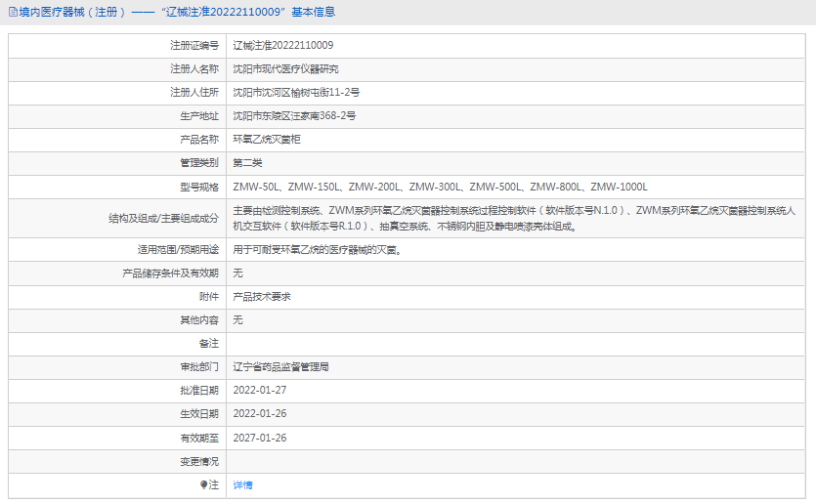Click the 注册人住所 label
Image resolution: width=816 pixels, height=504 pixels.
click(x=194, y=92)
